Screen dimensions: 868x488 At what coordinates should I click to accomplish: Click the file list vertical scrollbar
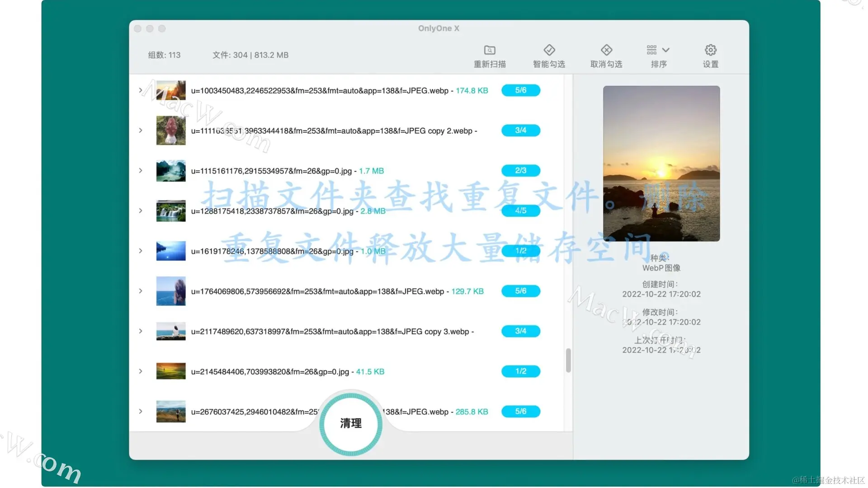tap(568, 360)
